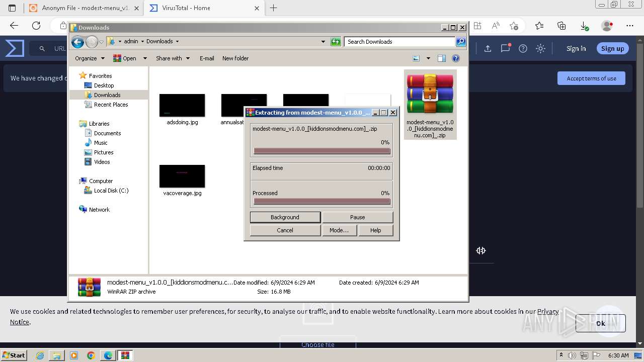Image resolution: width=644 pixels, height=362 pixels.
Task: Click E-mail in explorer toolbar
Action: 207,58
